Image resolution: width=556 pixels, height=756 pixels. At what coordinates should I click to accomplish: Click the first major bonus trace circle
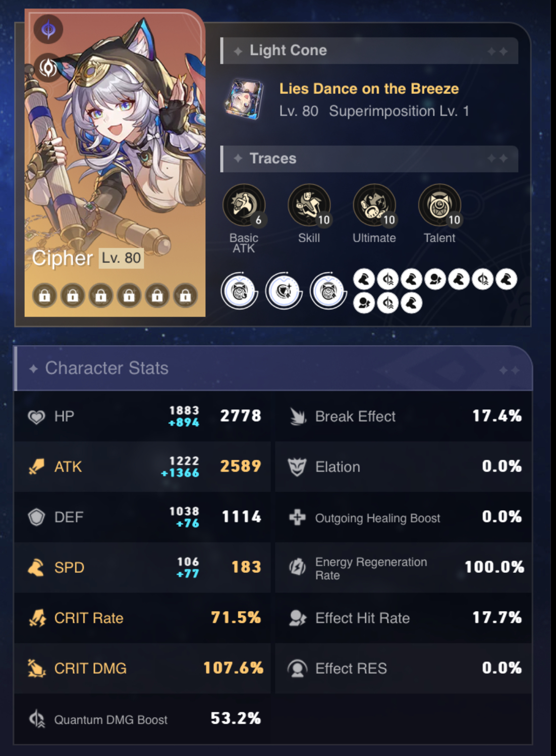click(240, 291)
